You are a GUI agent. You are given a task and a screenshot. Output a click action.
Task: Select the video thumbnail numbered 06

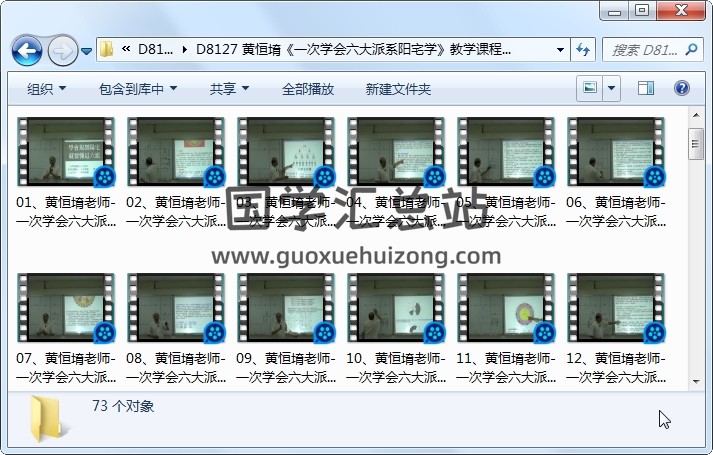pos(616,152)
